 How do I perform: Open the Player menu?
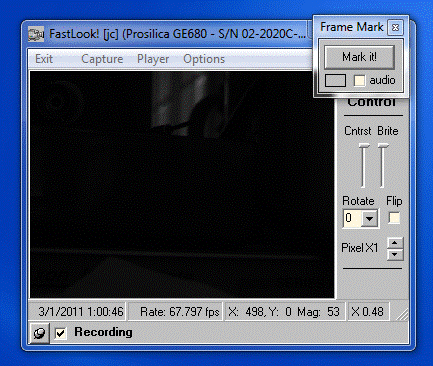pyautogui.click(x=153, y=59)
